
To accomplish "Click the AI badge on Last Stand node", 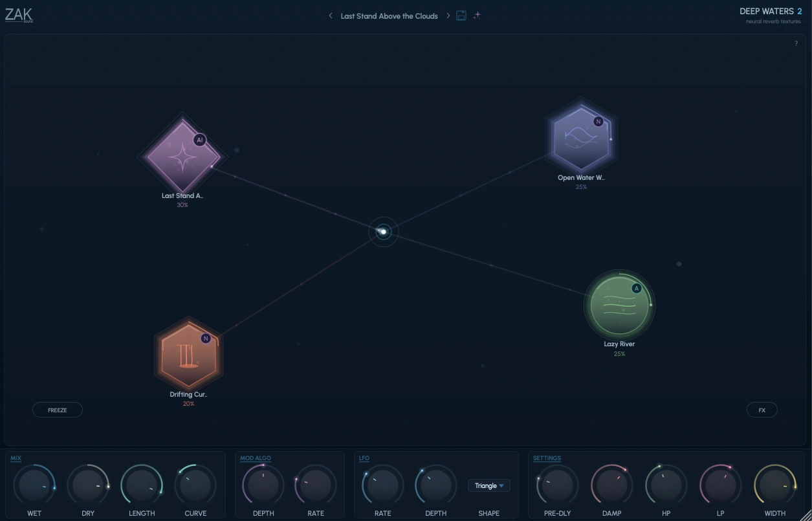I will point(199,140).
